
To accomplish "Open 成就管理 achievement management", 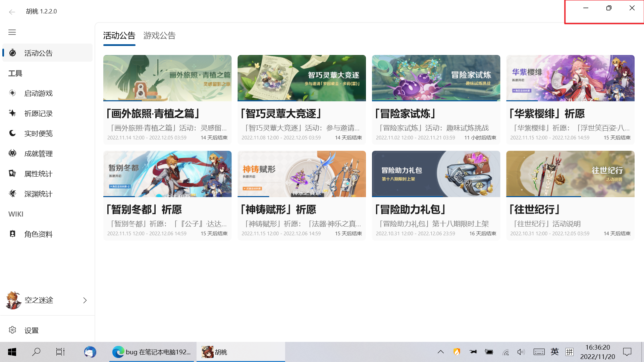I will [38, 154].
